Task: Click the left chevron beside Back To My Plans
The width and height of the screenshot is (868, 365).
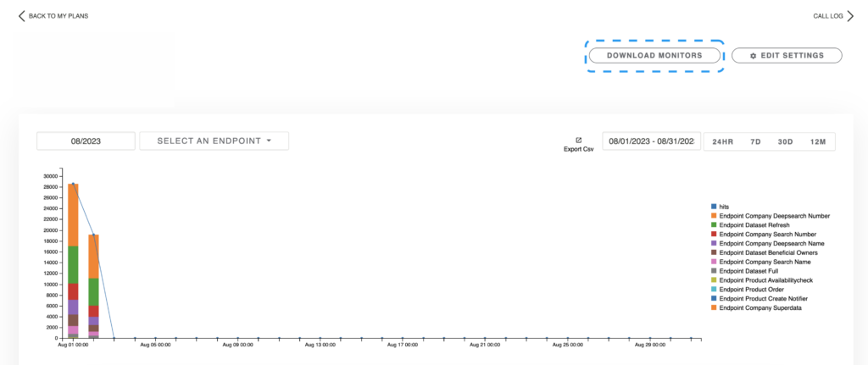Action: [22, 16]
